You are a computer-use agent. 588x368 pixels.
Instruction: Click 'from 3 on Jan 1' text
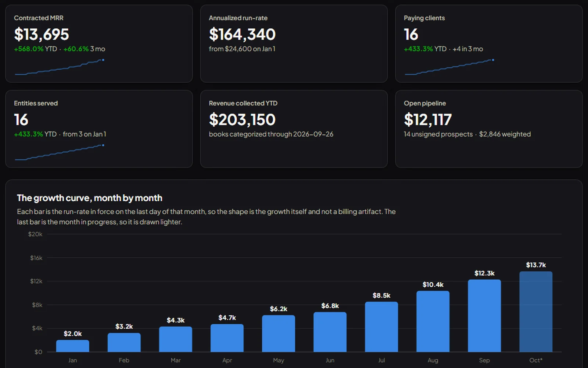pos(84,134)
